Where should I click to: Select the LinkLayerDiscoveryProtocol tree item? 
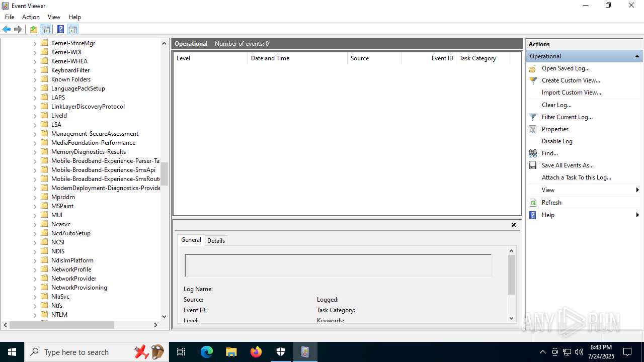tap(88, 107)
